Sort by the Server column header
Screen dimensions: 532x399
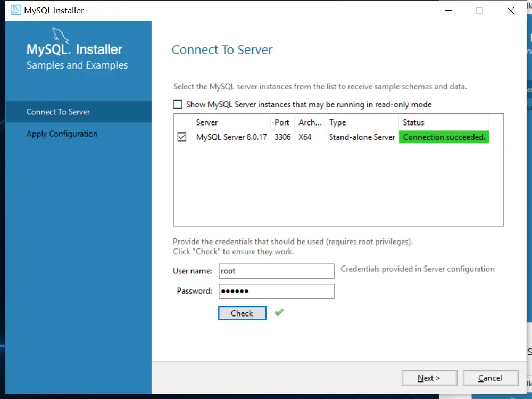point(231,122)
